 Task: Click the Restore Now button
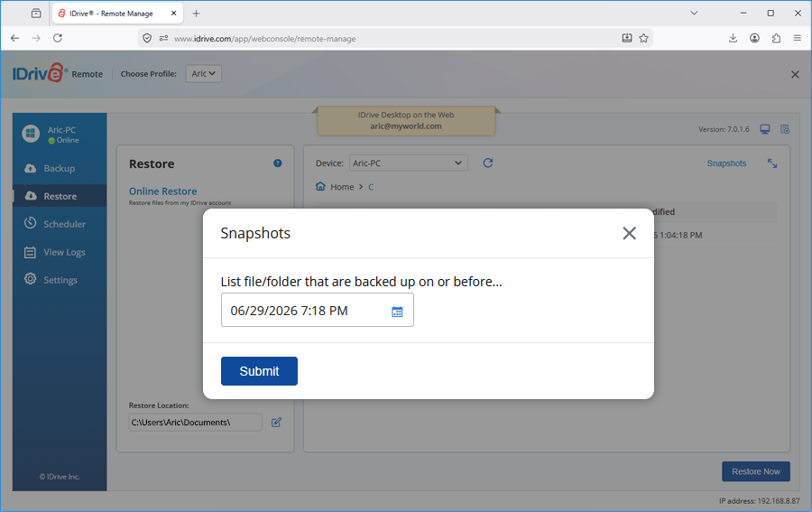click(x=755, y=471)
